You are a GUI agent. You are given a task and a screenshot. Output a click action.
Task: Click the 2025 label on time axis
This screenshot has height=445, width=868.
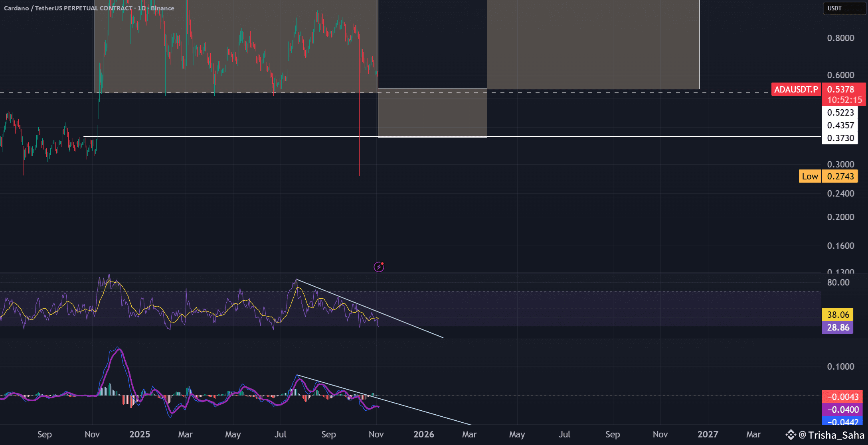140,434
